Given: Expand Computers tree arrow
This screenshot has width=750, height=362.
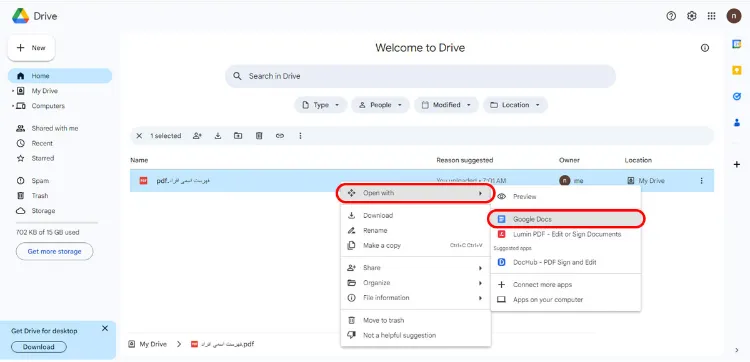Looking at the screenshot, I should pyautogui.click(x=13, y=106).
